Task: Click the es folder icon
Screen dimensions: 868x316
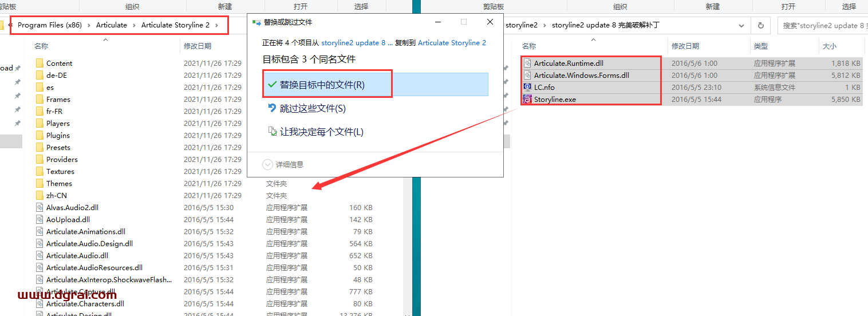Action: [x=40, y=87]
